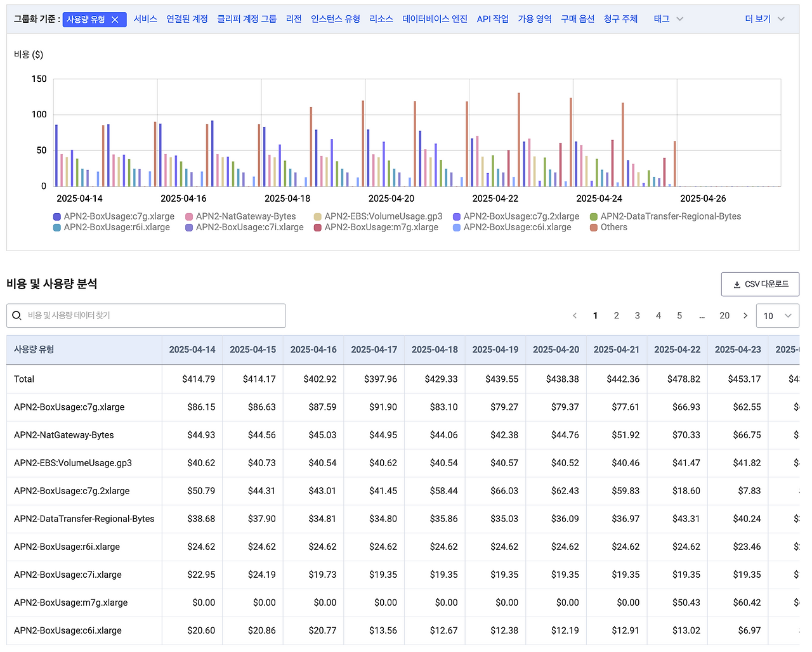The image size is (812, 652).
Task: Expand the 더 보기 dropdown
Action: [x=764, y=19]
